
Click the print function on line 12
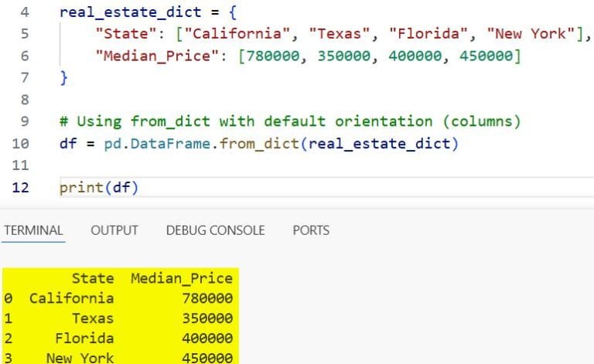click(x=82, y=188)
